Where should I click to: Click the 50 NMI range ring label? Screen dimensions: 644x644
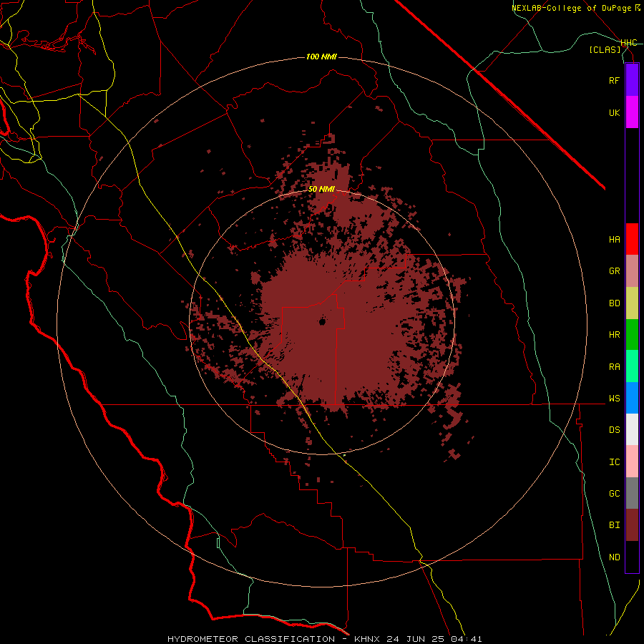point(321,190)
